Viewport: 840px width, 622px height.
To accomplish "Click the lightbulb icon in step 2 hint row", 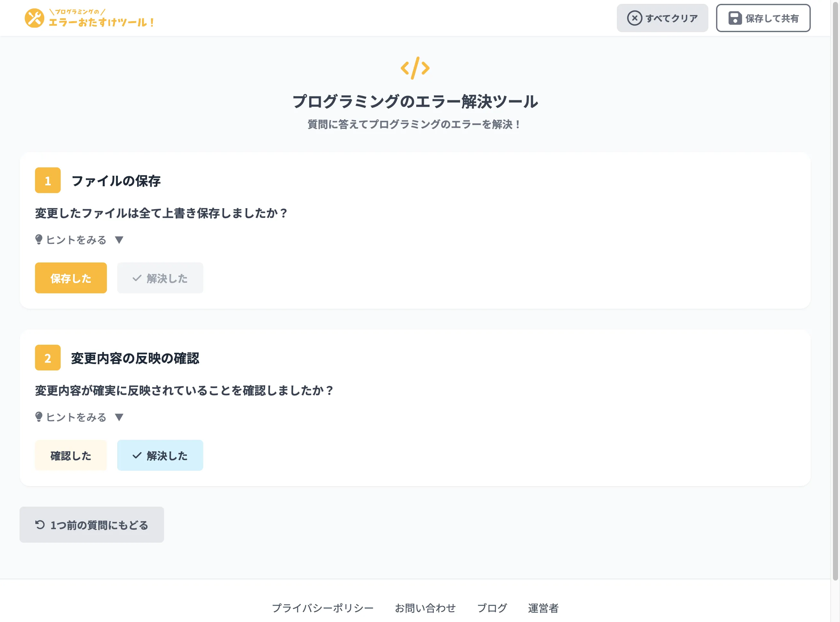I will [39, 417].
